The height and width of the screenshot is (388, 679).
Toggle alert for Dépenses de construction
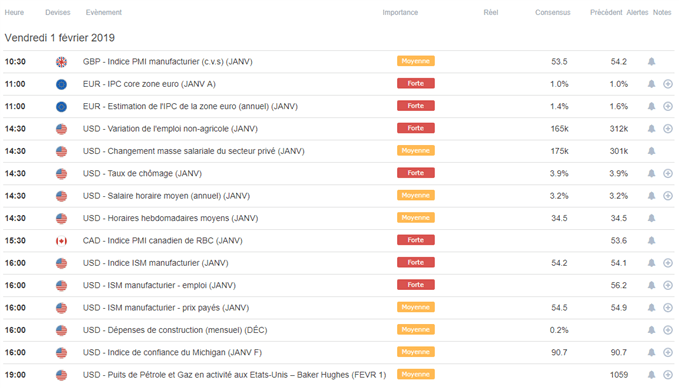pyautogui.click(x=651, y=330)
